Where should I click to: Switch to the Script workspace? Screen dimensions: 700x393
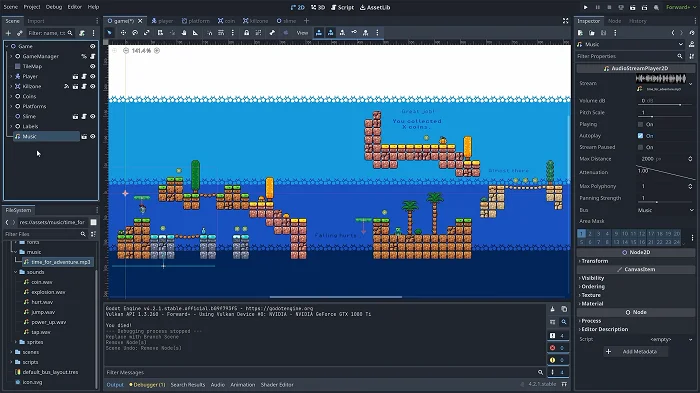tap(342, 7)
